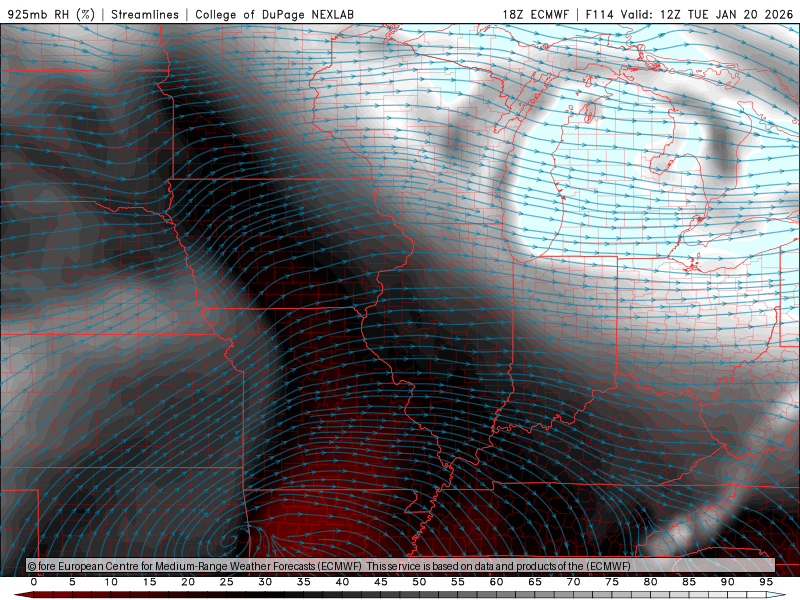Image resolution: width=800 pixels, height=600 pixels.
Task: Select legend value "40"
Action: click(342, 582)
